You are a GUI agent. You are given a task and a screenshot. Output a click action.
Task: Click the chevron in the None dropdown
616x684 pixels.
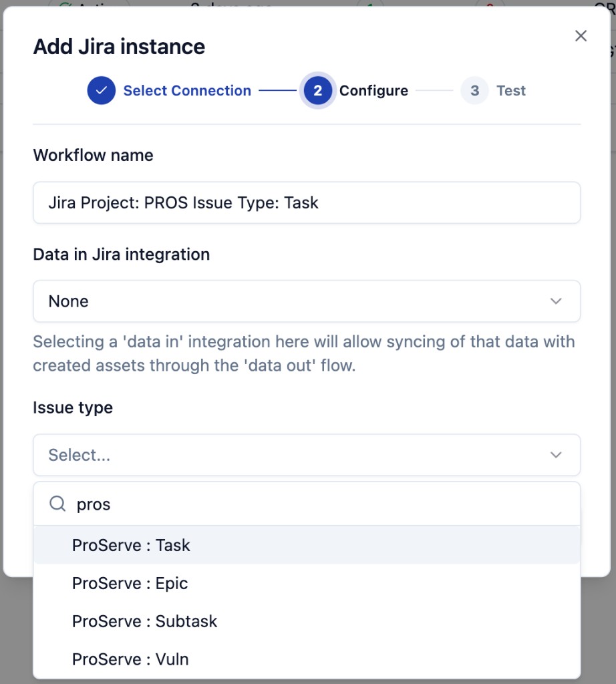tap(556, 301)
